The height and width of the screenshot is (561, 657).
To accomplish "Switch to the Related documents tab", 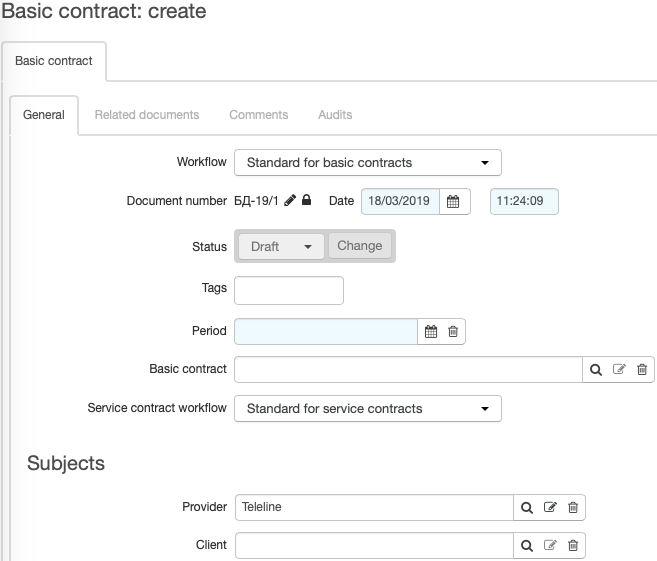I will coord(147,115).
